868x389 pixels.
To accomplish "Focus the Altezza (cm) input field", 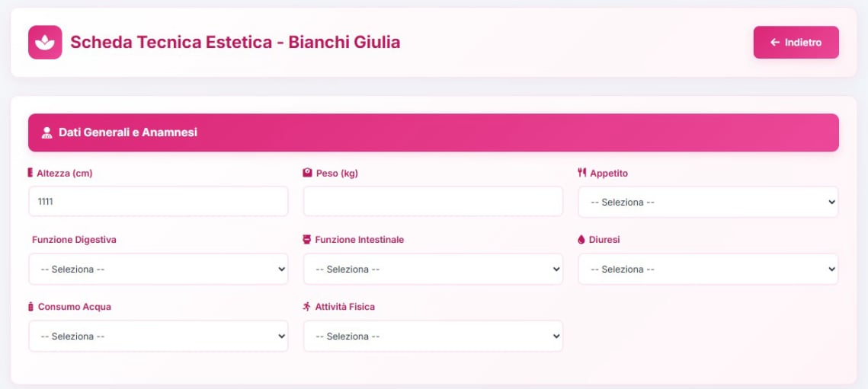I will [x=159, y=202].
